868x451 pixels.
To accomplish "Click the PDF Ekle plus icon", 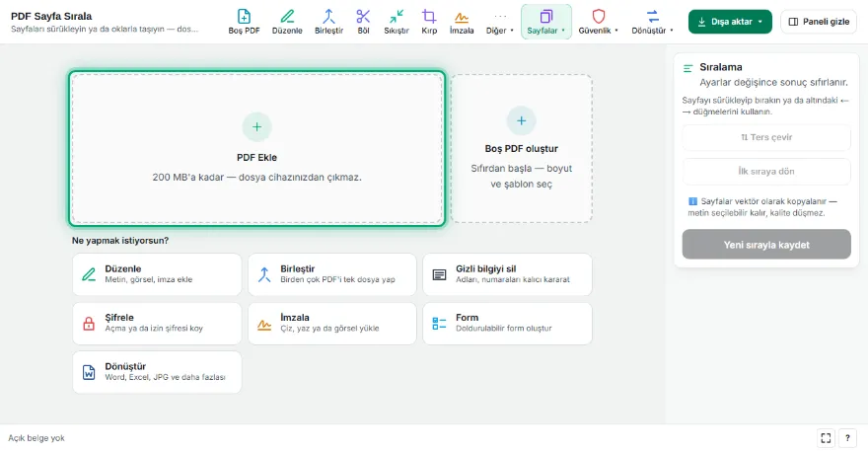I will [256, 127].
